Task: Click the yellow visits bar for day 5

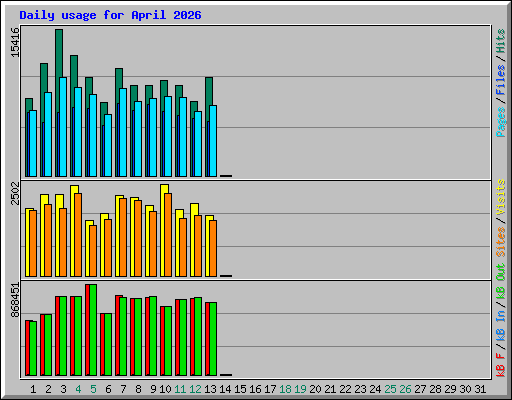Action: click(87, 248)
